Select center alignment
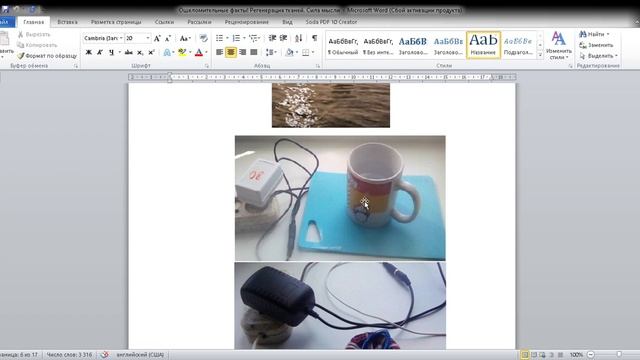Screen dimensions: 640x360 tap(231, 52)
